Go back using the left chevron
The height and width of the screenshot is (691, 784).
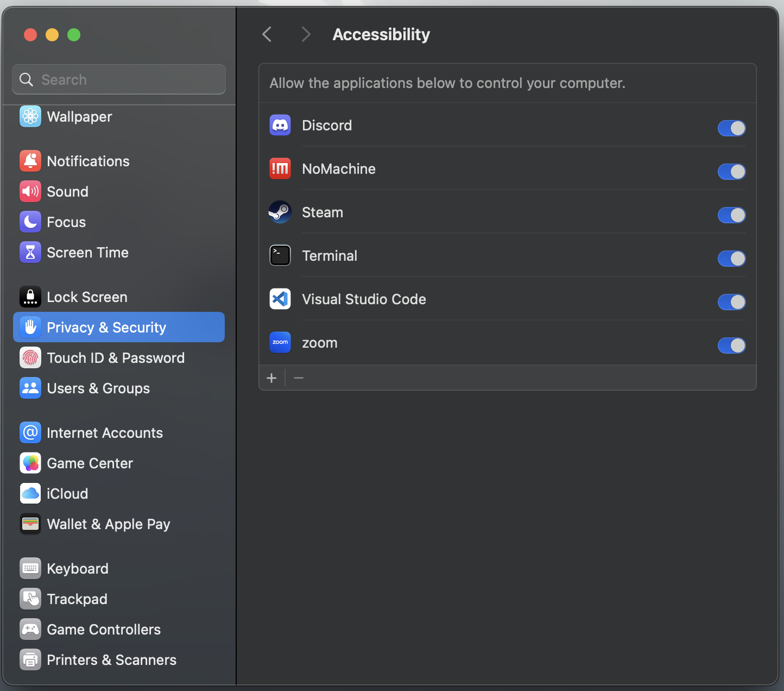pos(267,34)
